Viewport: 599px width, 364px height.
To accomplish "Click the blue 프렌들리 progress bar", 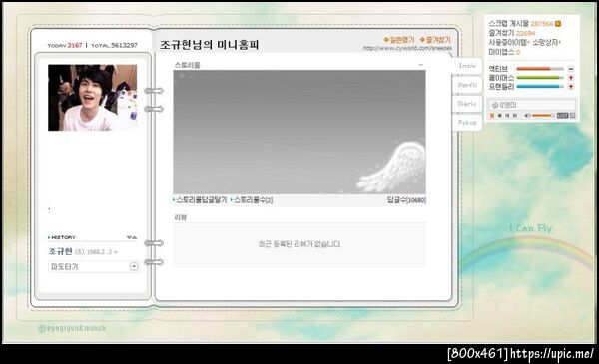I will (x=540, y=87).
